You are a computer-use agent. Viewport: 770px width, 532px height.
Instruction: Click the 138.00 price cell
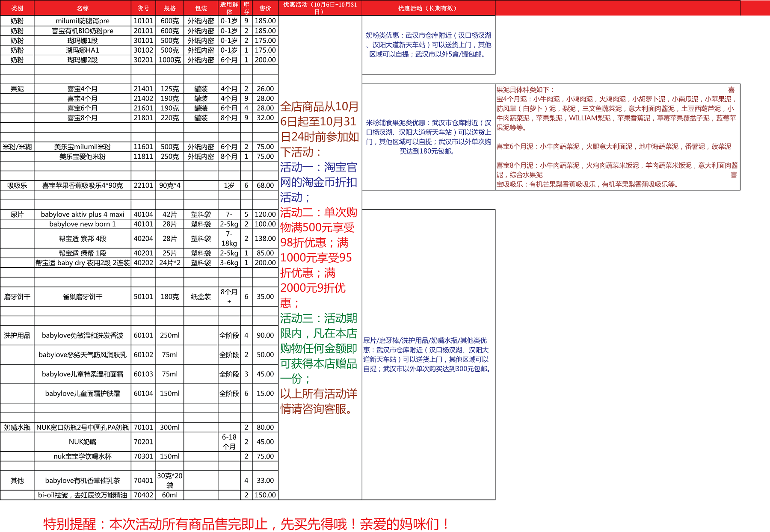[265, 239]
